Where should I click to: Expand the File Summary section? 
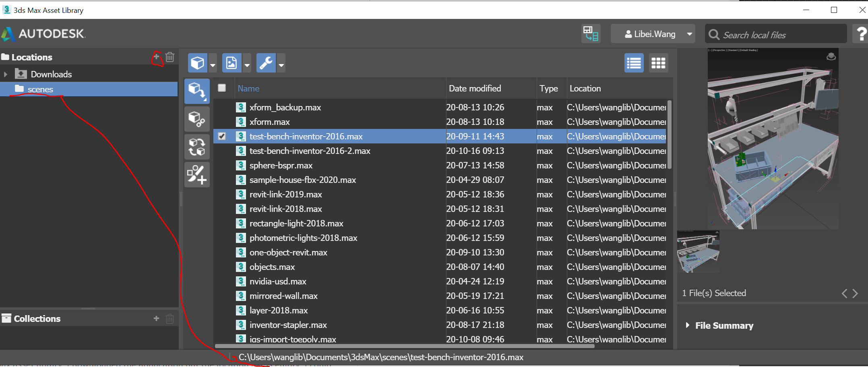point(688,325)
